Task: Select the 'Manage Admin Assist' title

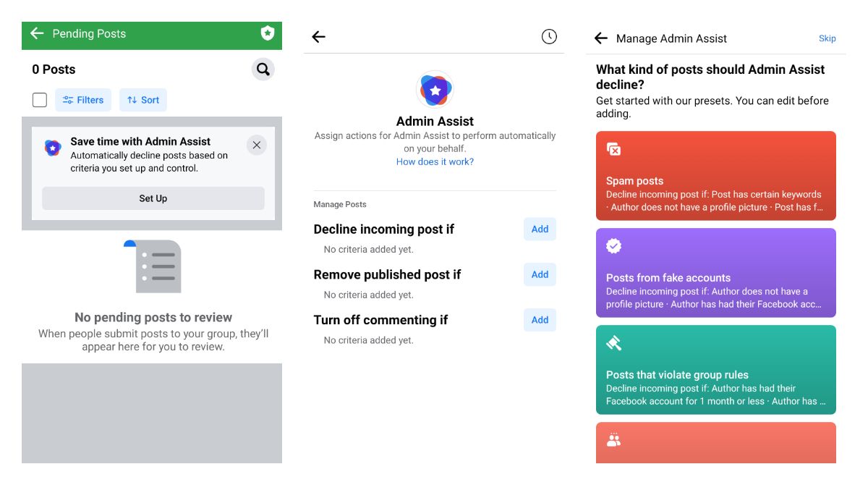Action: coord(672,38)
